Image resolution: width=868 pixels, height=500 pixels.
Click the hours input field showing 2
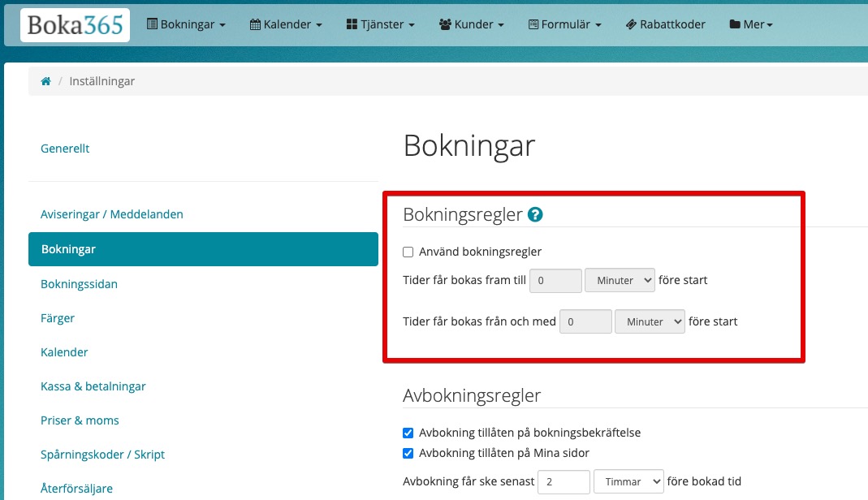[x=564, y=481]
